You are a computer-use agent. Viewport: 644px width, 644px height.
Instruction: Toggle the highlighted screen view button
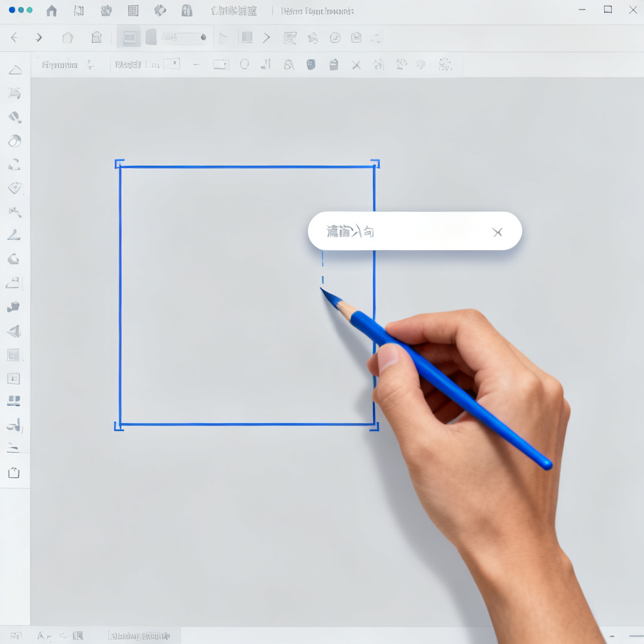click(x=129, y=37)
